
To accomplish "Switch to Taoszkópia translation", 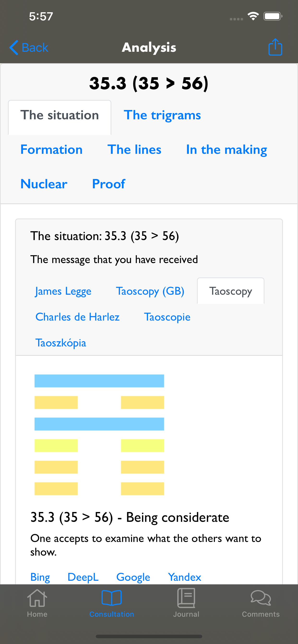I will pyautogui.click(x=61, y=343).
